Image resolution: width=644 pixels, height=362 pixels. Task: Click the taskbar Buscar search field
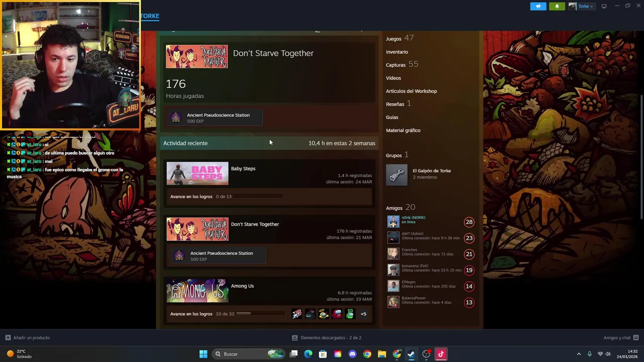pyautogui.click(x=249, y=354)
